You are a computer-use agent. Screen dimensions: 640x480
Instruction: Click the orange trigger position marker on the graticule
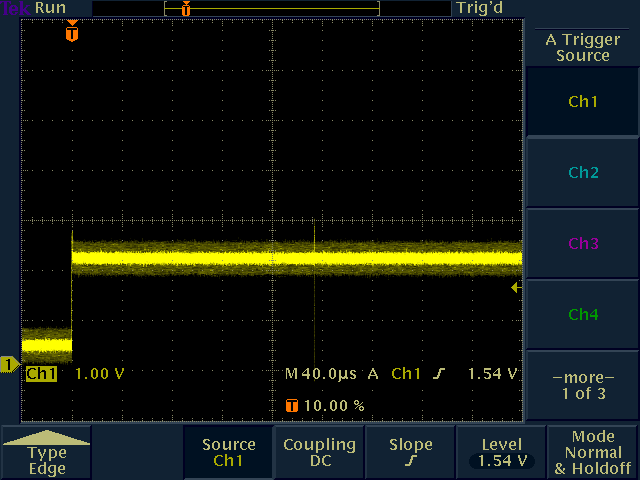point(71,34)
